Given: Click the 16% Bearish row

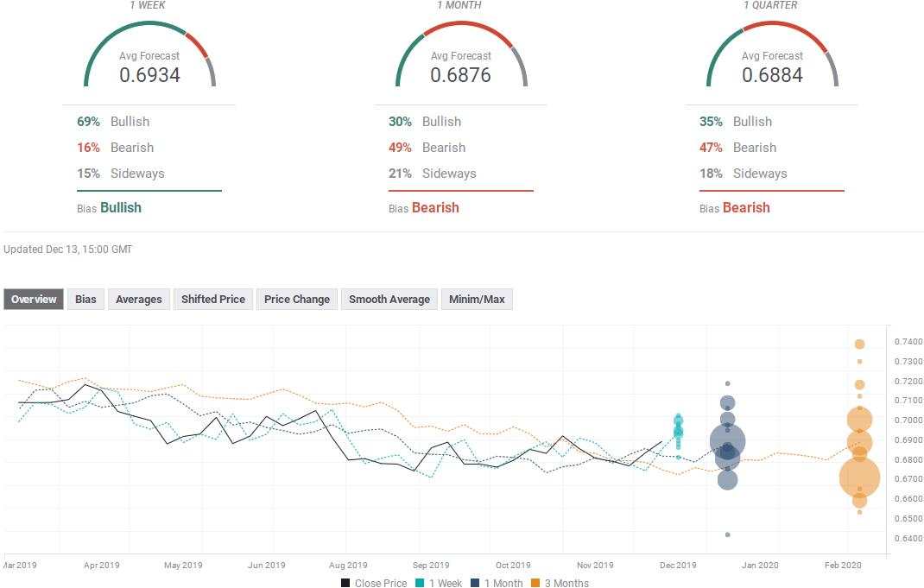Looking at the screenshot, I should tap(116, 148).
